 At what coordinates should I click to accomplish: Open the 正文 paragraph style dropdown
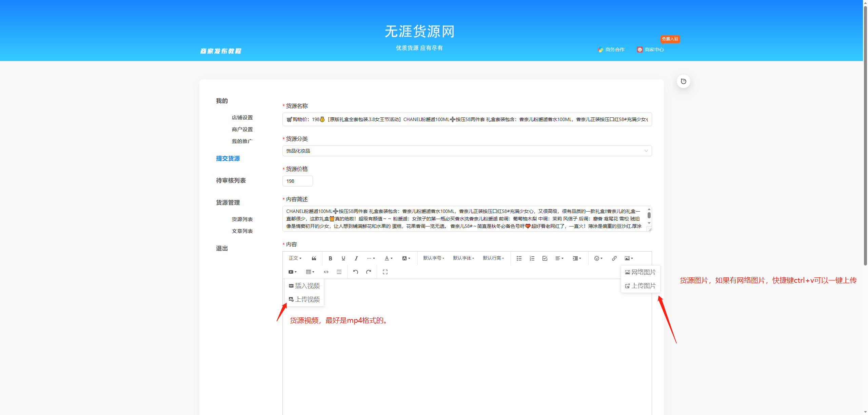[x=295, y=258]
